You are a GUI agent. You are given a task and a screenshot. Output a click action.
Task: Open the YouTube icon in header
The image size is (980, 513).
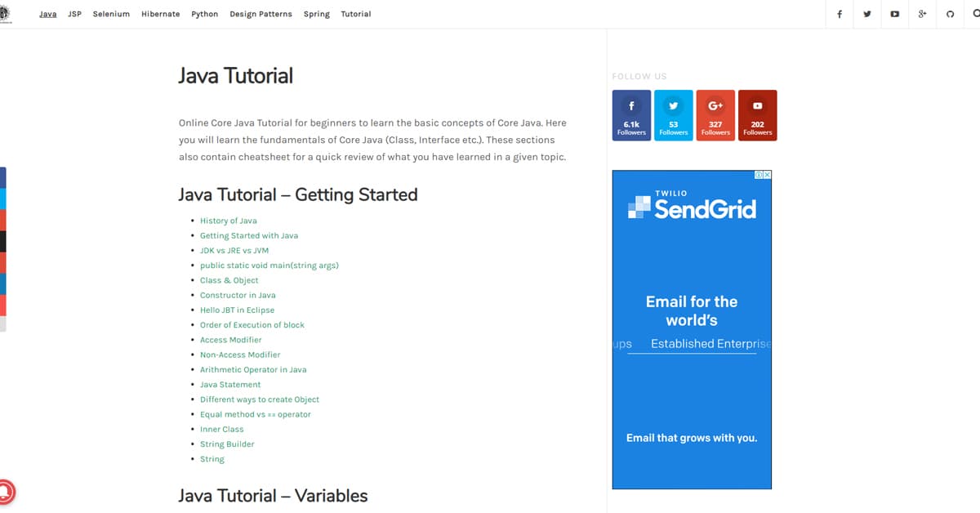[x=895, y=14]
